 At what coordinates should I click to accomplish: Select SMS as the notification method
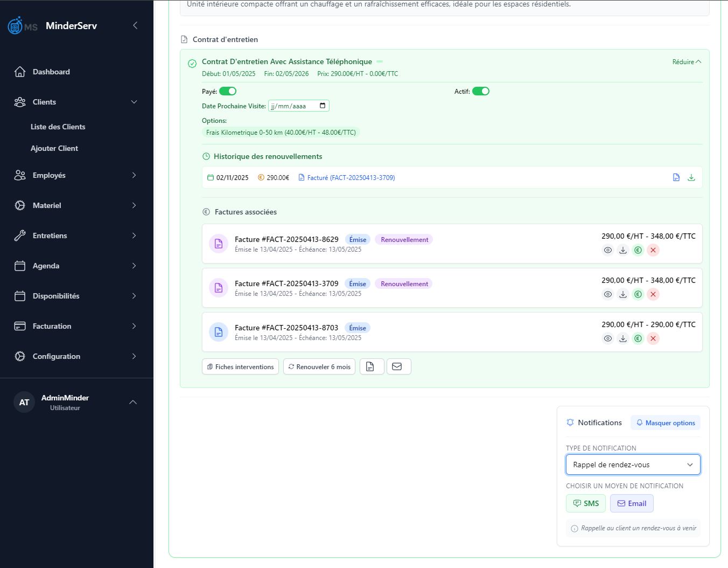[585, 503]
